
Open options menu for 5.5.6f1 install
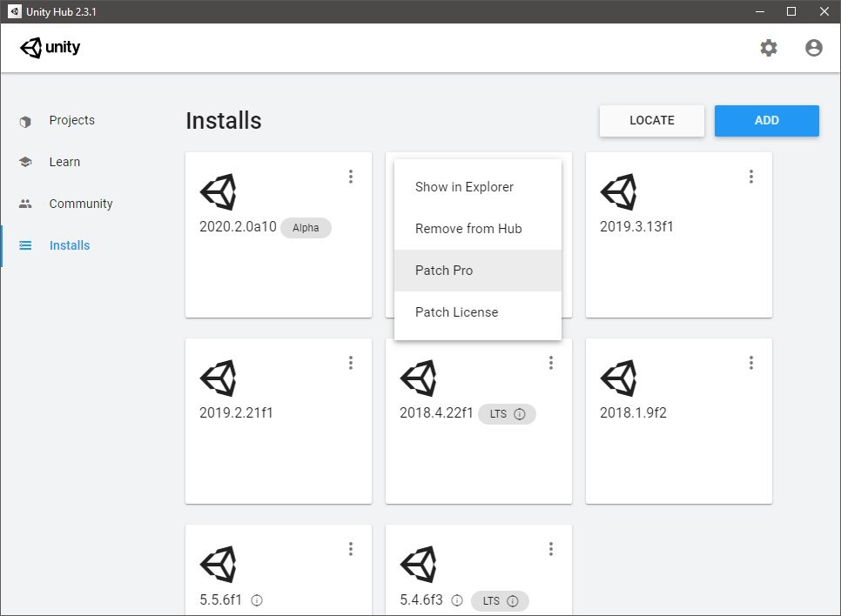tap(351, 549)
